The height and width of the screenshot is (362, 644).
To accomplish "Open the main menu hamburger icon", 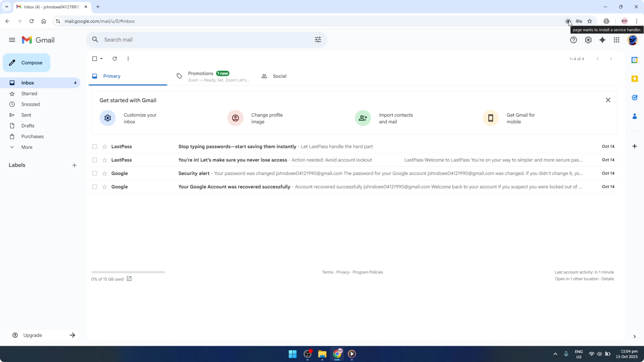I will coord(12,40).
